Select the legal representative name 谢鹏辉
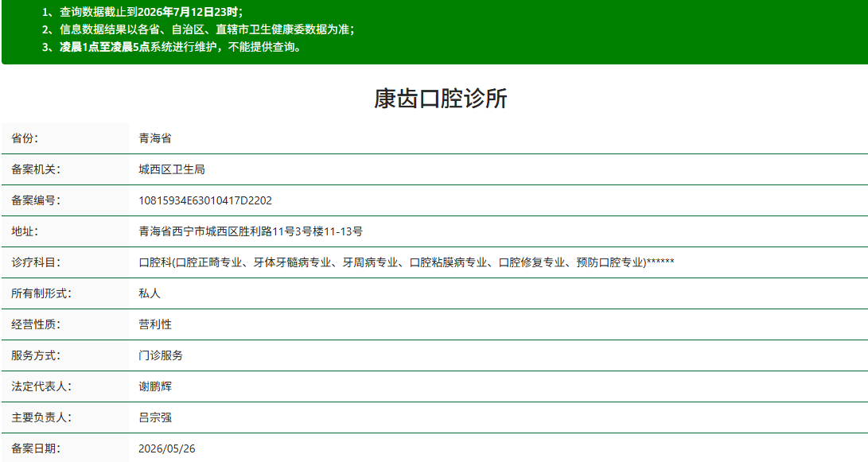Image resolution: width=868 pixels, height=462 pixels. point(155,386)
